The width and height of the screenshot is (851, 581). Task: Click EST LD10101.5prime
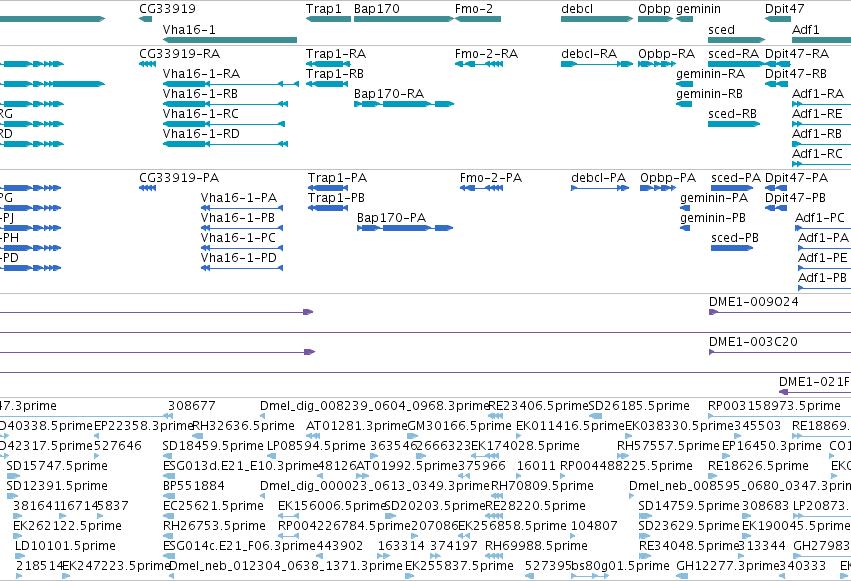21,556
